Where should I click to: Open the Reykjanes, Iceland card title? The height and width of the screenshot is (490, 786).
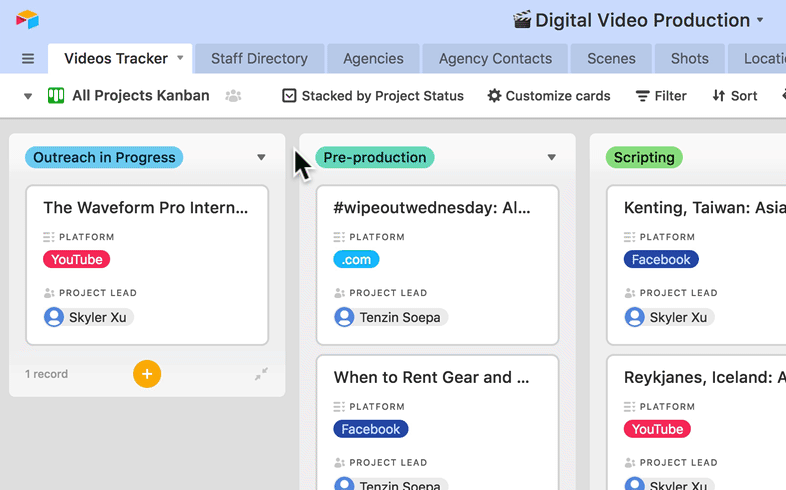pyautogui.click(x=705, y=377)
